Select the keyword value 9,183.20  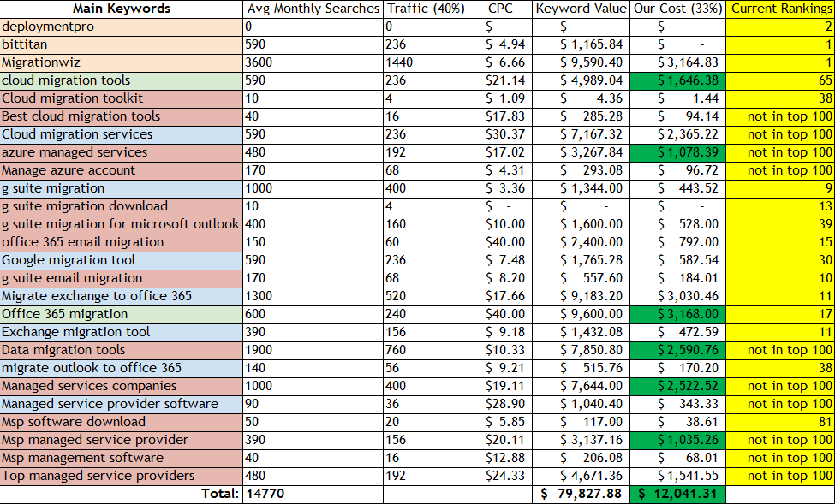click(x=581, y=296)
